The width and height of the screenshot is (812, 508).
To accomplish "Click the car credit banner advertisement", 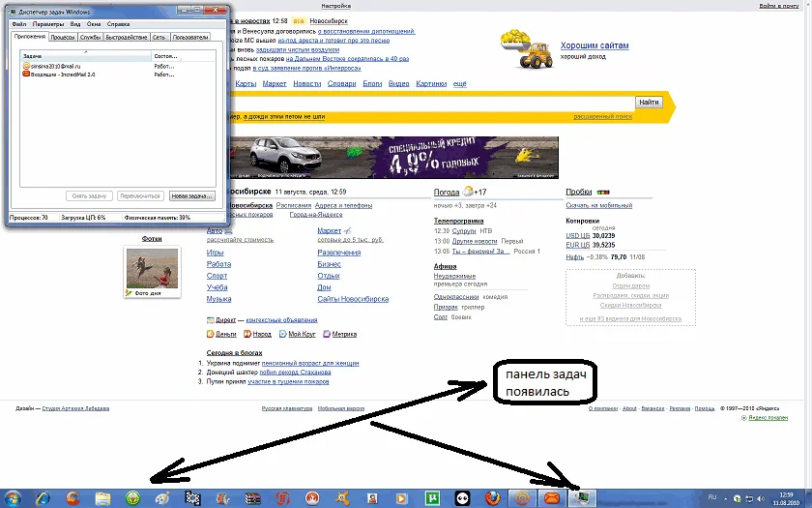I will point(393,158).
